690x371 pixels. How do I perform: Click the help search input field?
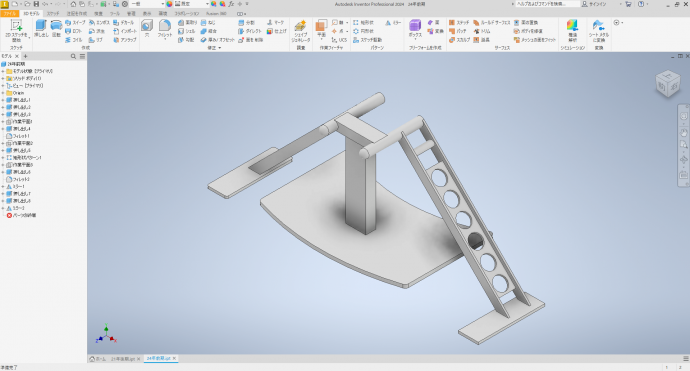pyautogui.click(x=548, y=4)
